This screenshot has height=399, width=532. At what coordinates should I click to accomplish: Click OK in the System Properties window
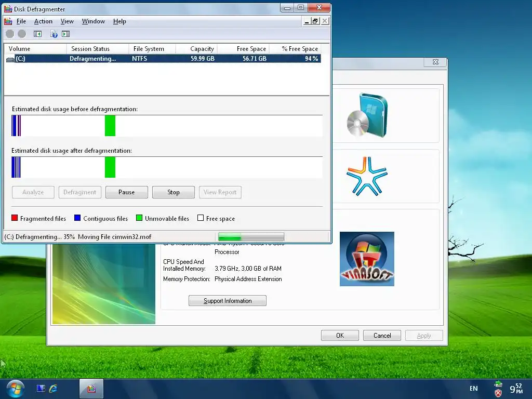coord(340,336)
